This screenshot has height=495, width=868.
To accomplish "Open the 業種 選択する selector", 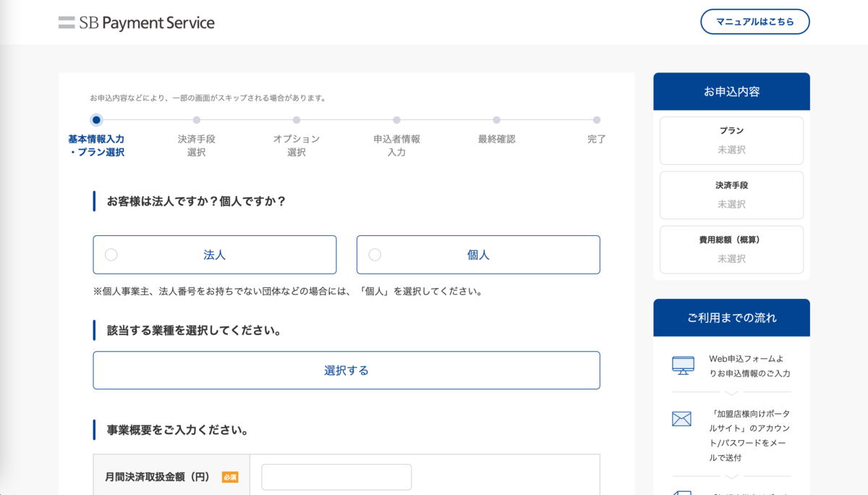I will (346, 371).
